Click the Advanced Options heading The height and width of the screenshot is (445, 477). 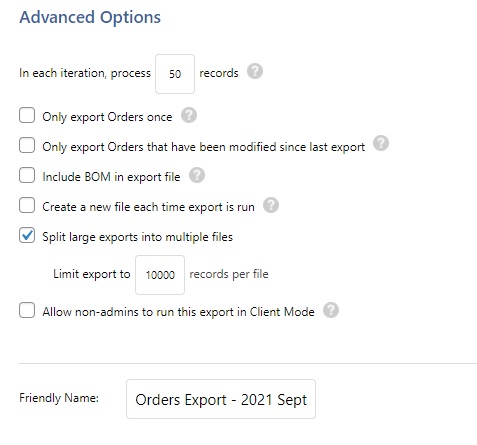tap(90, 17)
